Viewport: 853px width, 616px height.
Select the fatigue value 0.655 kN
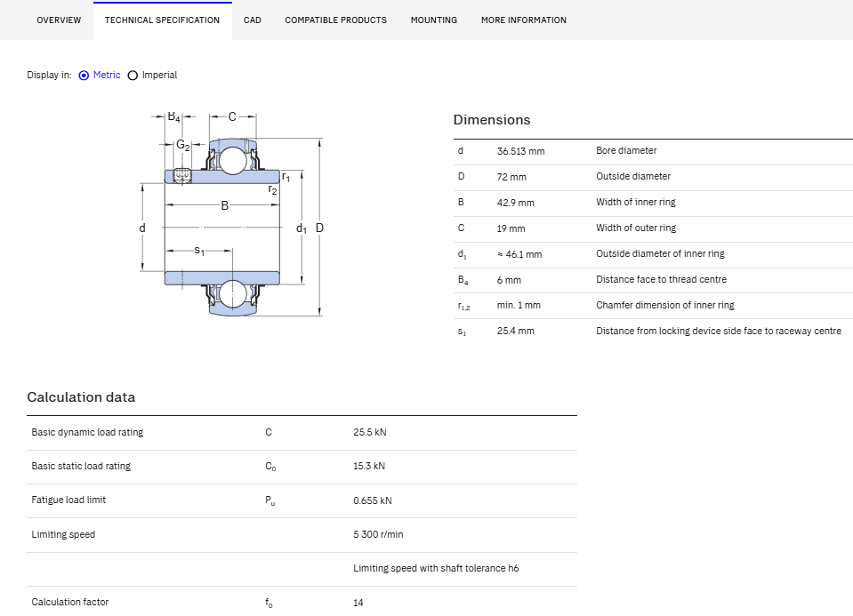point(372,500)
